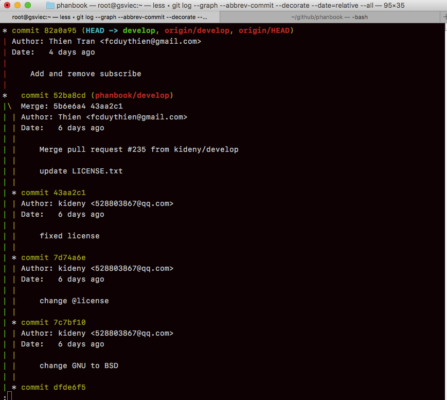Click the origin/HEAD ref label
447x400 pixels.
264,31
